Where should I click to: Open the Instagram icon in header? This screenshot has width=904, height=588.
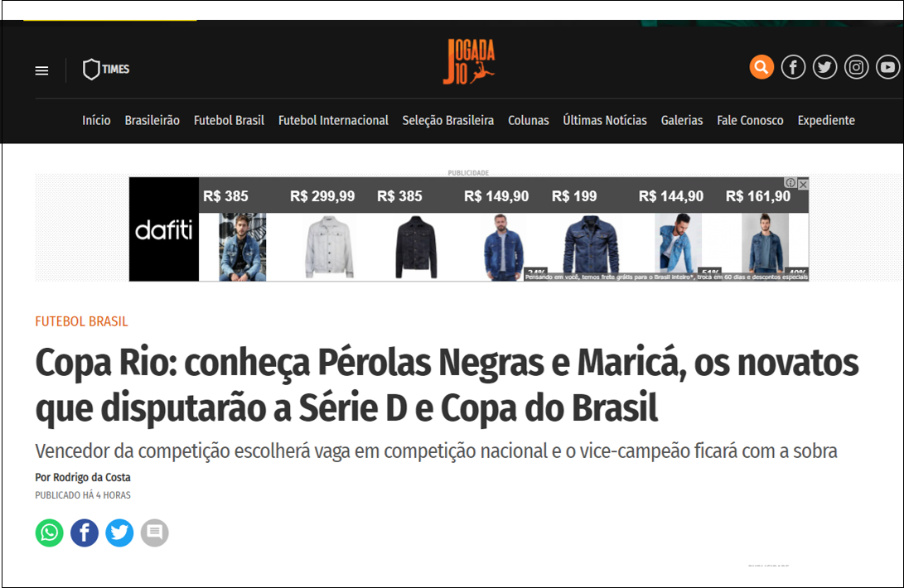pos(856,67)
